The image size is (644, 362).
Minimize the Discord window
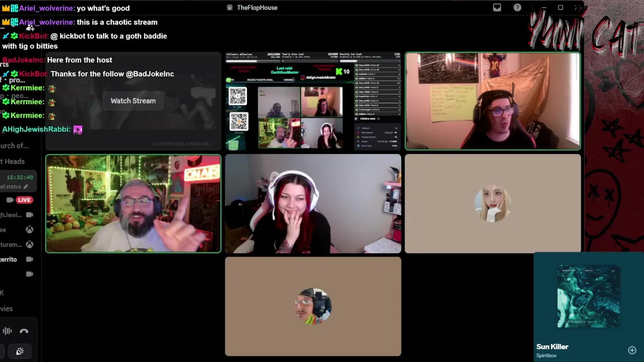(544, 8)
